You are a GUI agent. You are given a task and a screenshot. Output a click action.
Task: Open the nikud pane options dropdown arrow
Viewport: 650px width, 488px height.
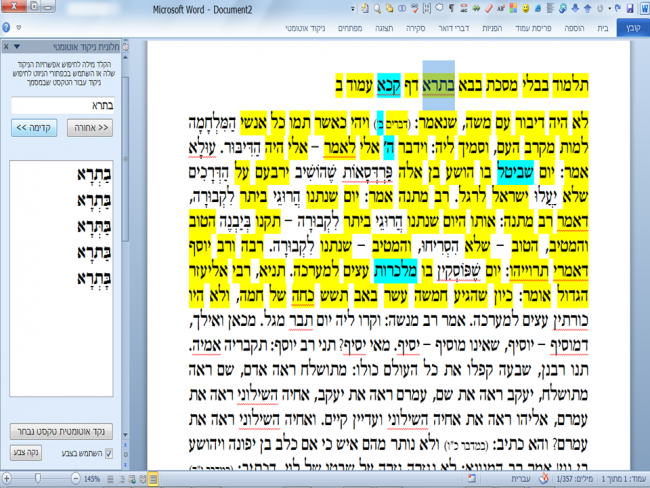(x=17, y=47)
